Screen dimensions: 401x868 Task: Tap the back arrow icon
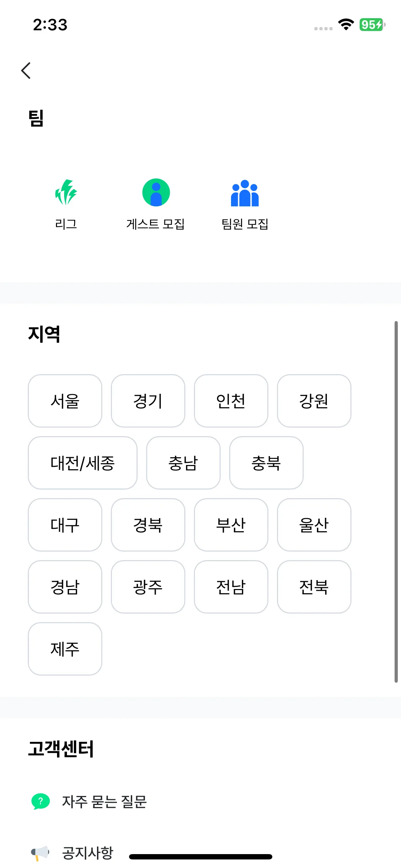[x=26, y=71]
